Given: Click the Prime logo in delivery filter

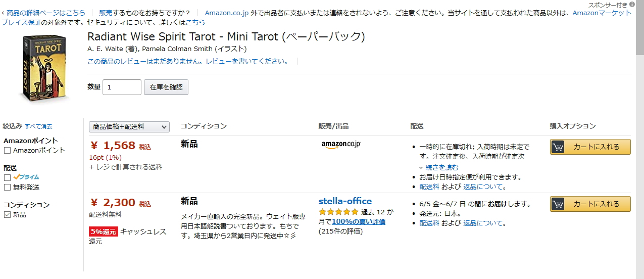Looking at the screenshot, I should (x=26, y=177).
